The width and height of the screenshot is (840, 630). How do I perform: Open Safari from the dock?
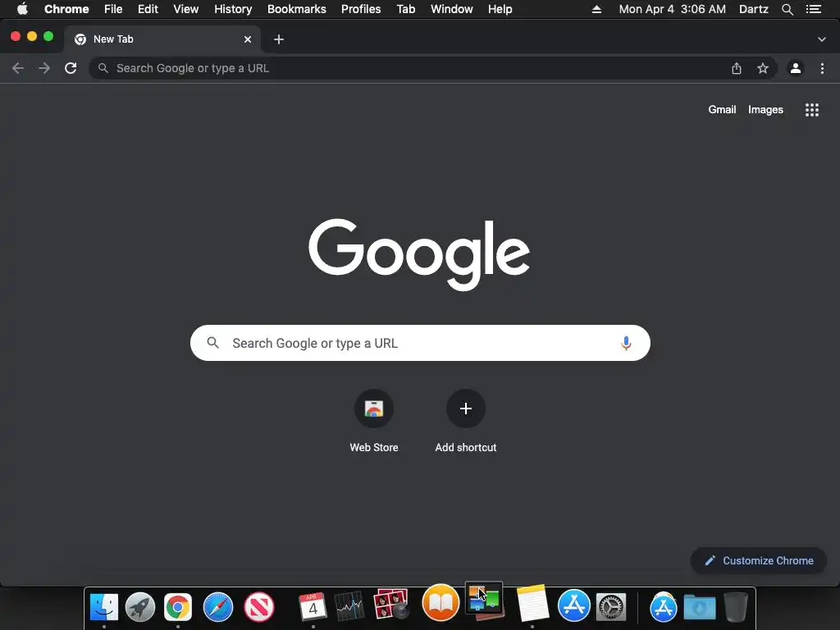pyautogui.click(x=218, y=607)
